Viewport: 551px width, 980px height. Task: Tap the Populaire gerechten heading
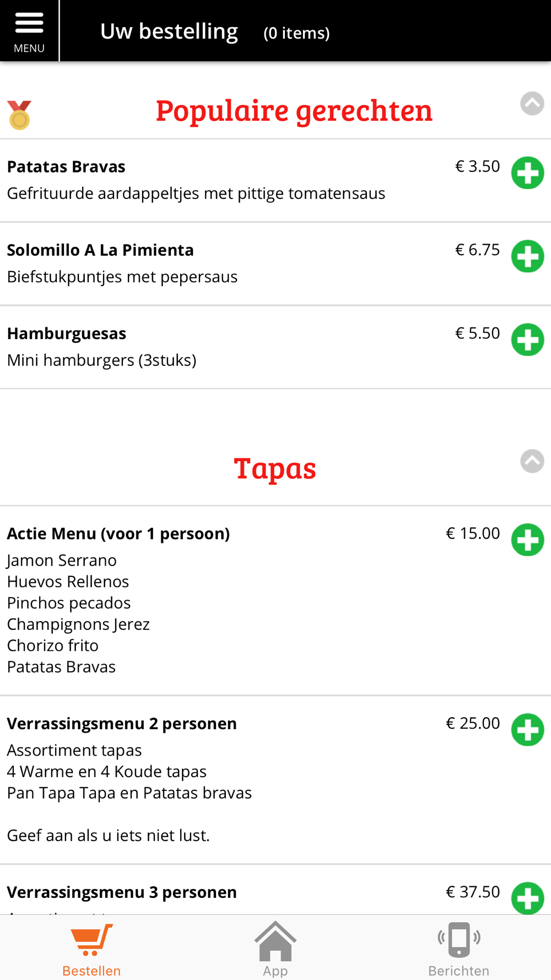point(294,110)
